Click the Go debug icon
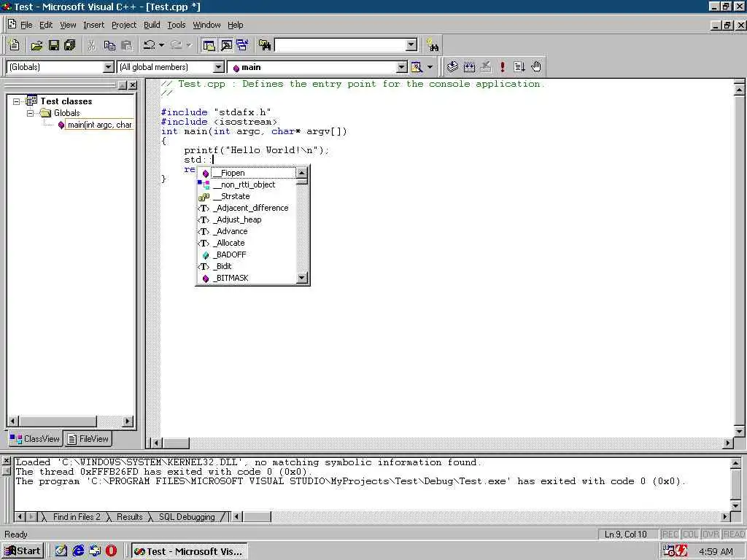Screen dimensions: 747x560 [x=519, y=67]
